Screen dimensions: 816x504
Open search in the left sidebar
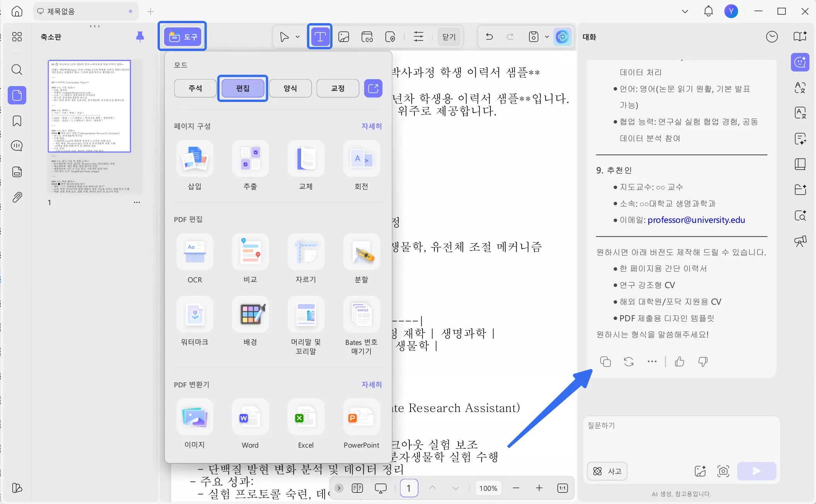coord(17,70)
